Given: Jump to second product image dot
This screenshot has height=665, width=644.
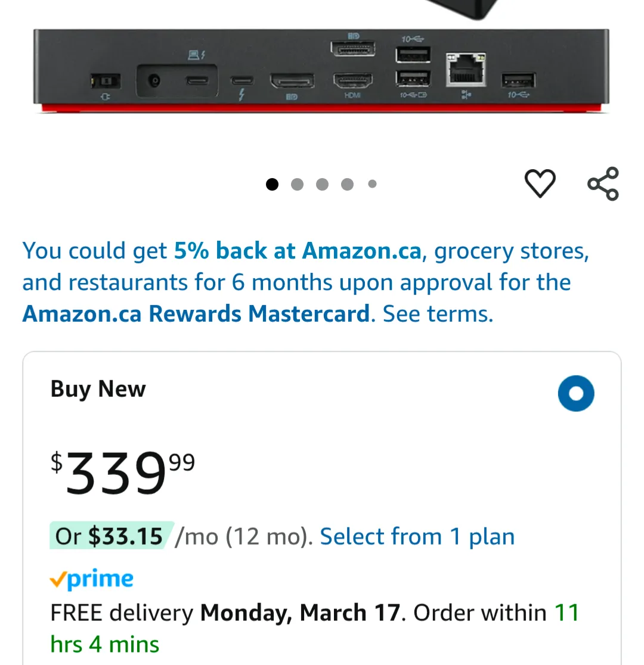Looking at the screenshot, I should (297, 184).
